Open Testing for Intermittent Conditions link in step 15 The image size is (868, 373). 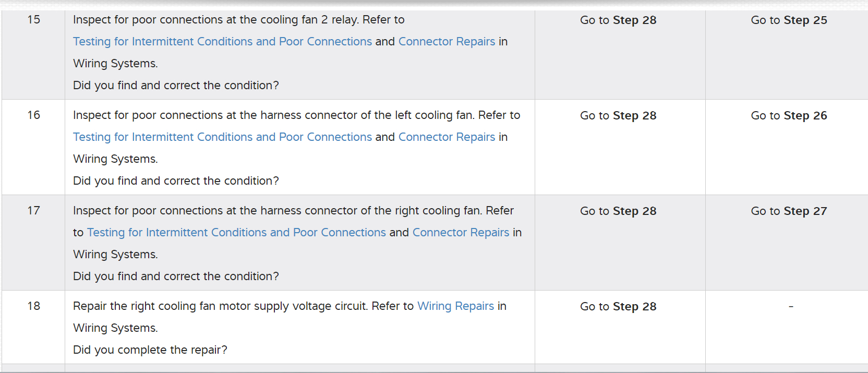point(222,42)
